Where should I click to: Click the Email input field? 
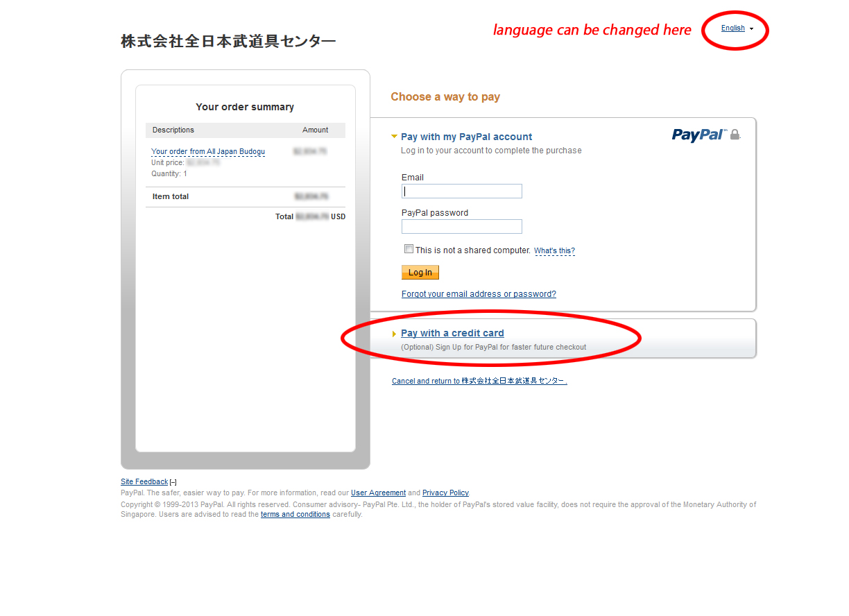click(462, 191)
